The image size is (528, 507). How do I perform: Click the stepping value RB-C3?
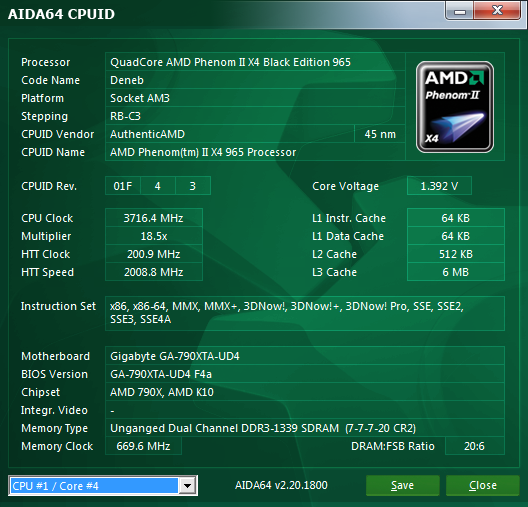[x=255, y=116]
